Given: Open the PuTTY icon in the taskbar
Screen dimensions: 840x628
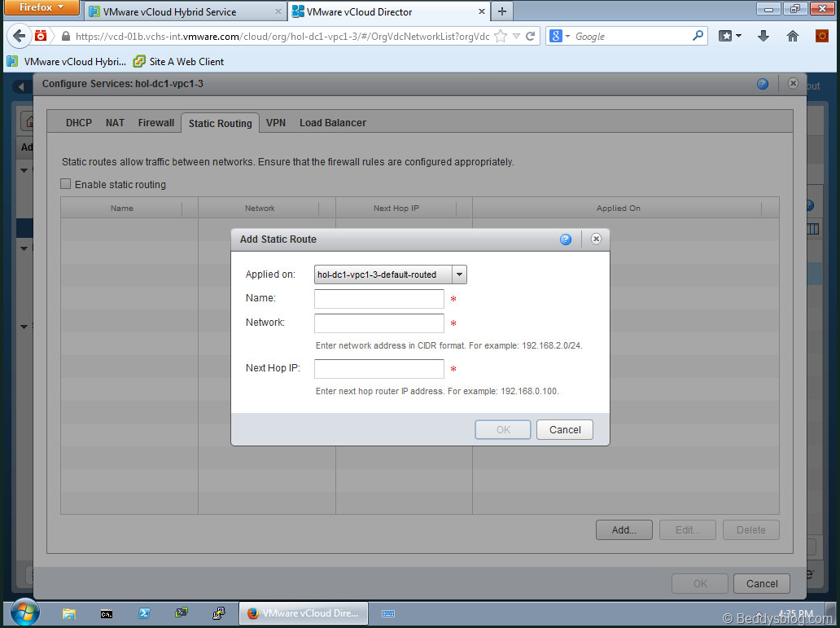Looking at the screenshot, I should tap(219, 613).
